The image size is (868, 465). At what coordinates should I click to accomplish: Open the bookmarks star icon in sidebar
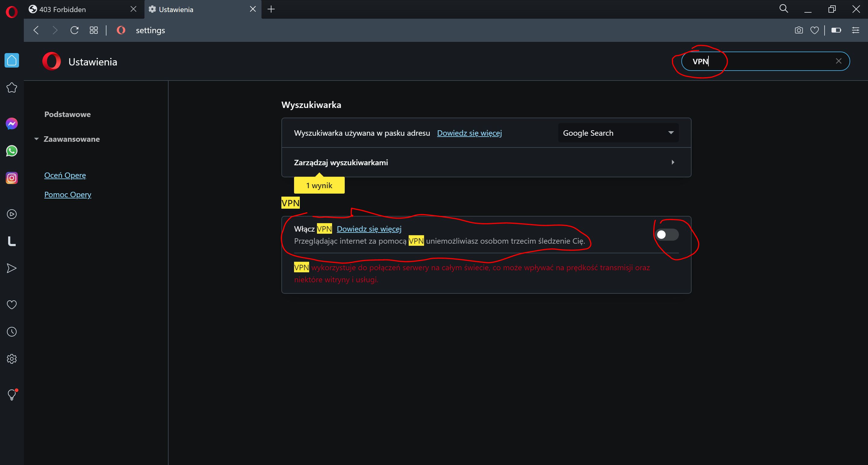11,88
